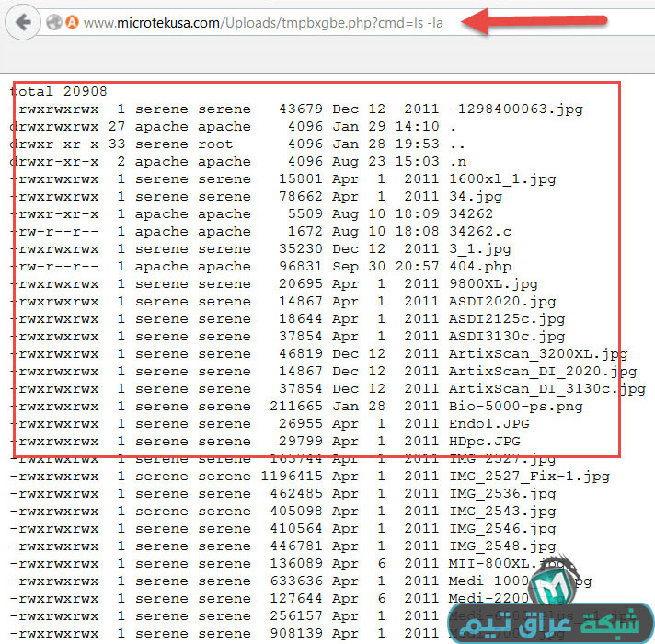Select file name 'ArtixScan_DI_2020.jpg'

click(543, 372)
